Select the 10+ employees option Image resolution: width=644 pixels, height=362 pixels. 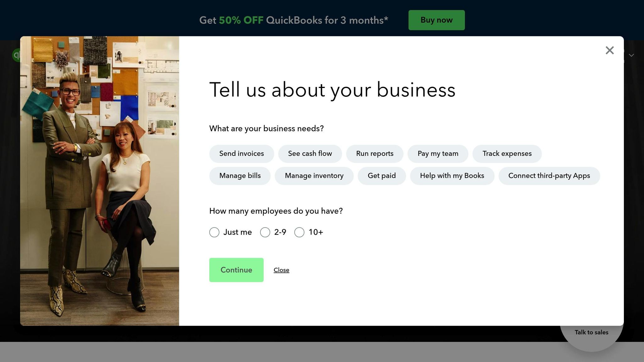click(x=299, y=232)
